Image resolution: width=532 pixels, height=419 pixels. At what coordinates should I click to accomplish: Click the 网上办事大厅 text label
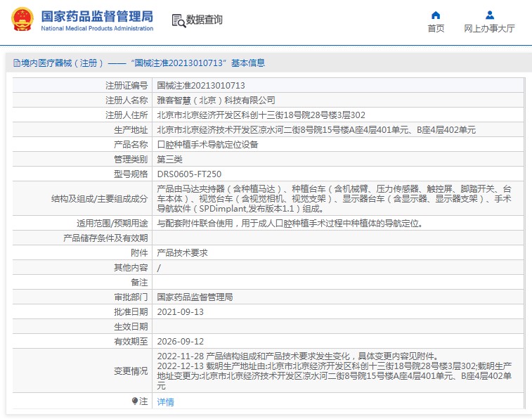click(x=489, y=29)
